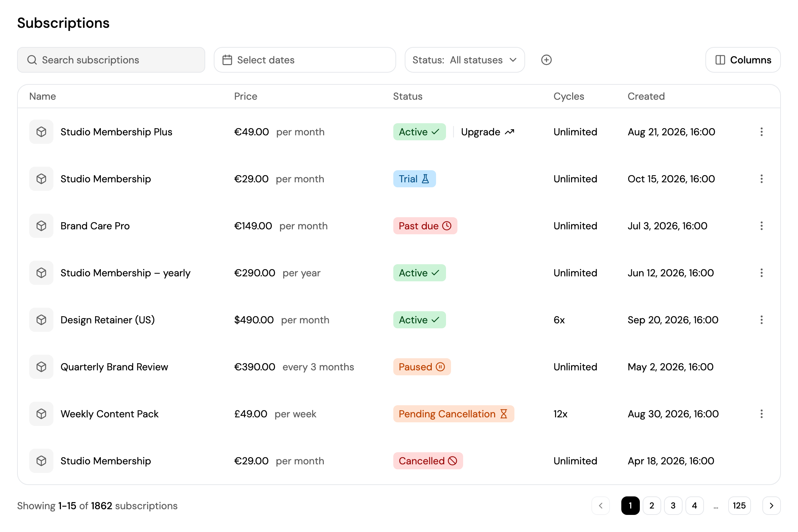Jump to page 3

pyautogui.click(x=673, y=506)
